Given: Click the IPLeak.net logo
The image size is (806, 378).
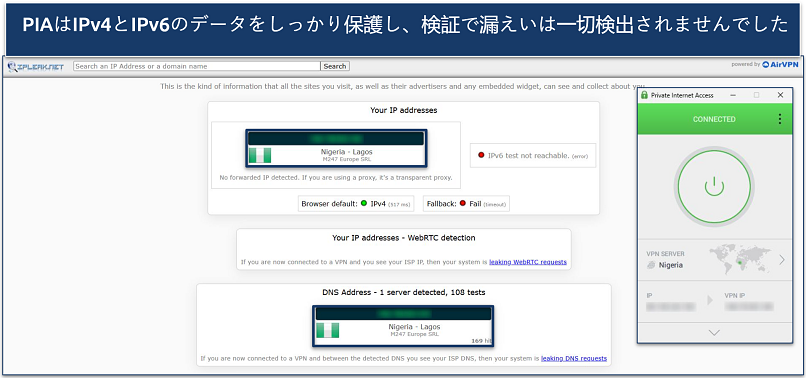Looking at the screenshot, I should (x=36, y=66).
